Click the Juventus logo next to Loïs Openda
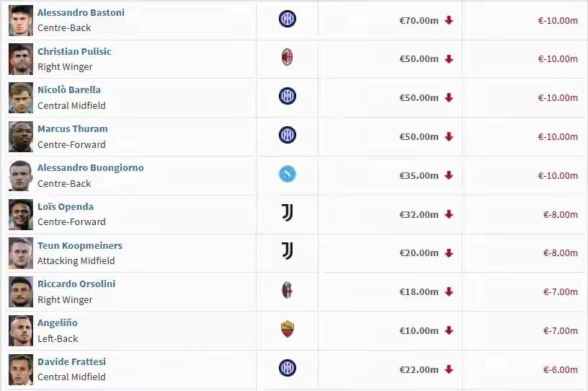Image resolution: width=588 pixels, height=391 pixels. click(288, 213)
